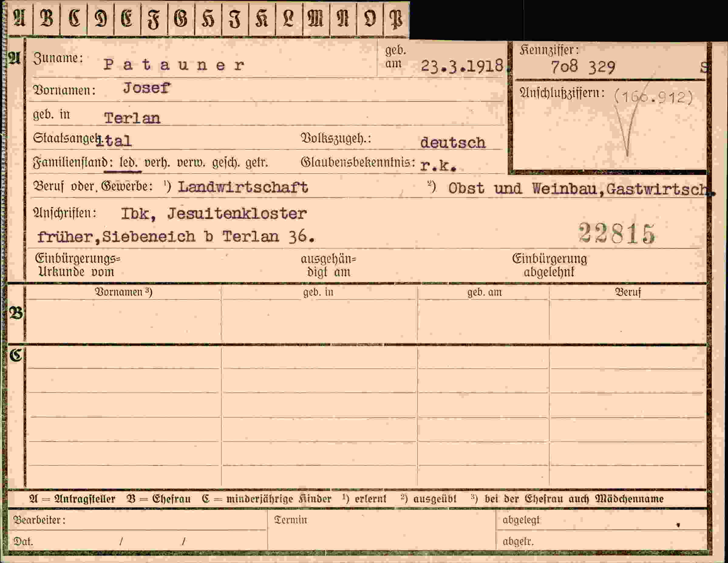Click the "verh." marital status option
728x563 pixels.
157,163
